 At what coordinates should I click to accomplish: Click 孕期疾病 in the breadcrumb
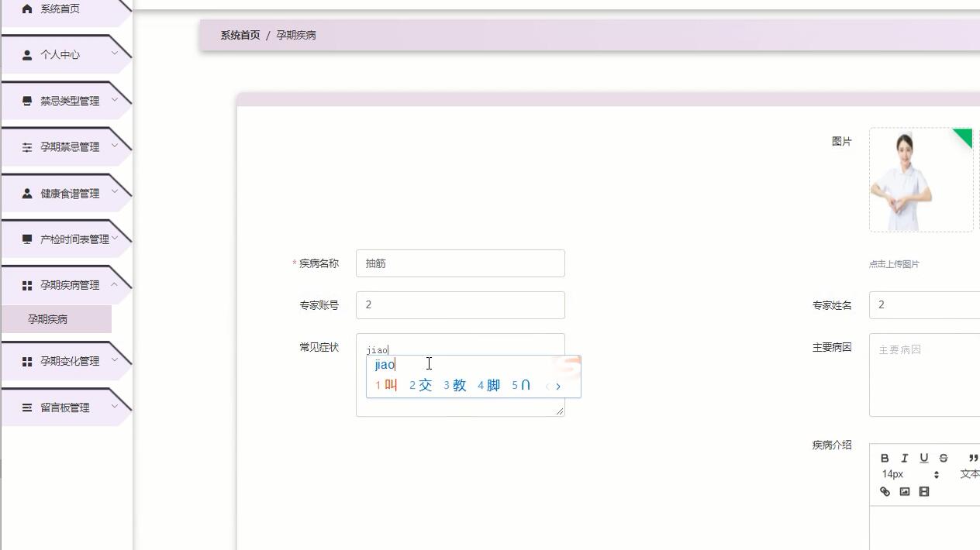click(x=296, y=35)
